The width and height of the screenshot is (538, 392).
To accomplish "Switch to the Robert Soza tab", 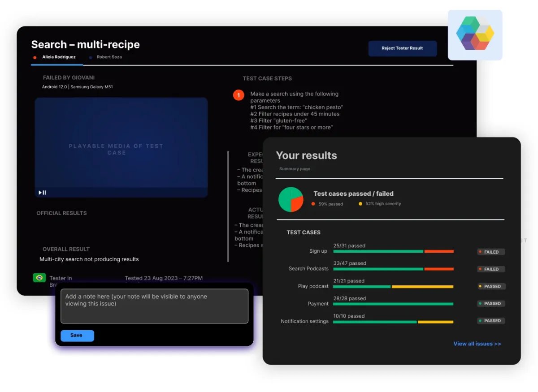I will (x=109, y=57).
